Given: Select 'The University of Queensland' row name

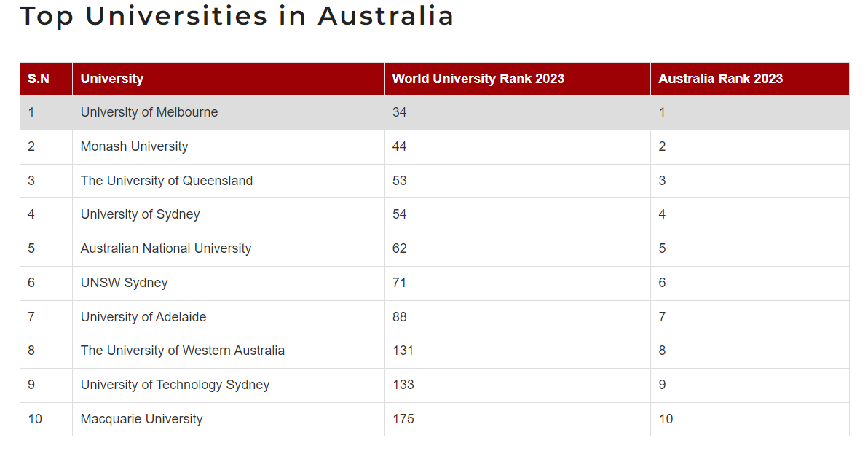Looking at the screenshot, I should pos(167,181).
